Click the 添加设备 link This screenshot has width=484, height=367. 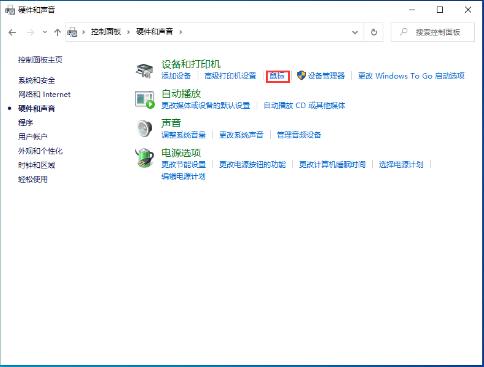[176, 76]
